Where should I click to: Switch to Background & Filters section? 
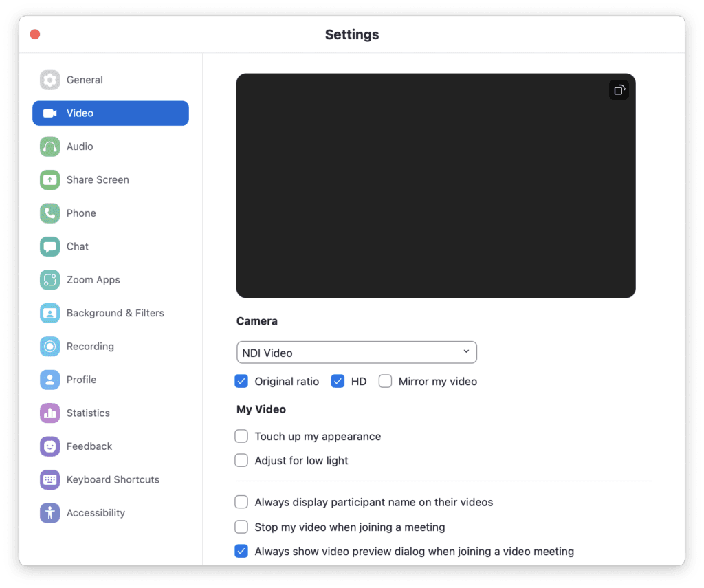click(x=115, y=313)
